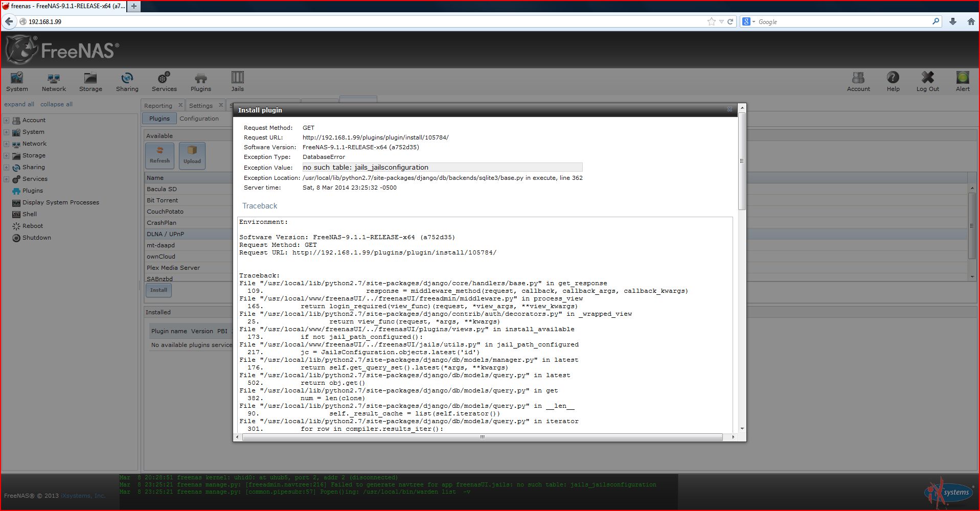Expand the Services tree node
Viewport: 980px width, 511px height.
[6, 179]
